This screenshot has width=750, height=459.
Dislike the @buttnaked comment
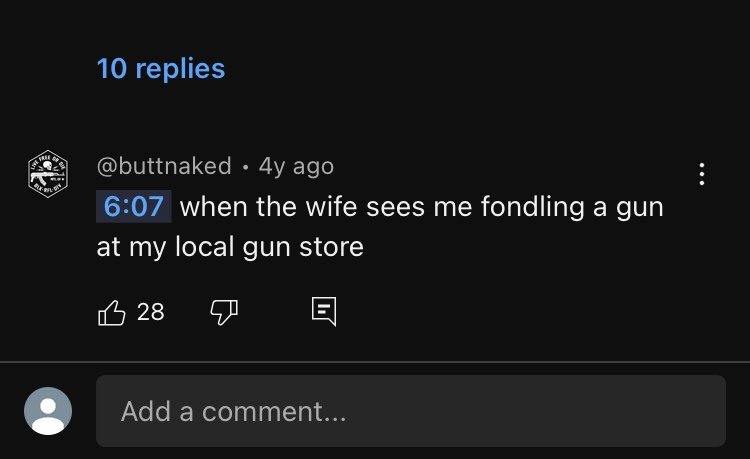(x=224, y=313)
